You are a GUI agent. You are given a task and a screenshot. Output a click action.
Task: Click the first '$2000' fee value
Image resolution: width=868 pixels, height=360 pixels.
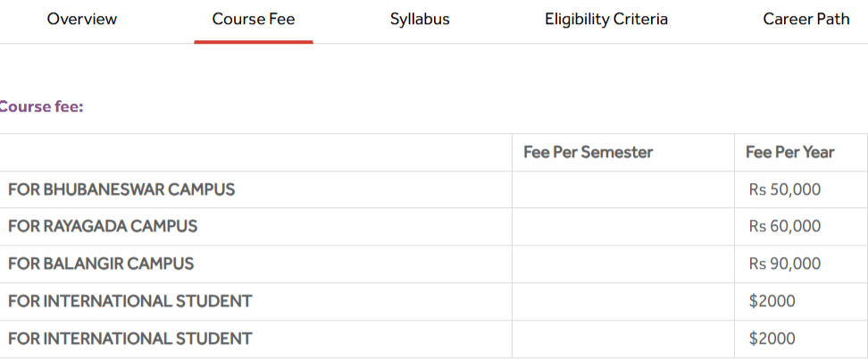click(x=772, y=301)
